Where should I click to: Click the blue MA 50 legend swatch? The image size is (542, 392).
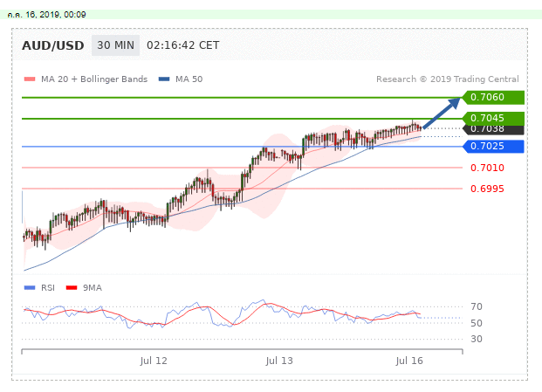point(164,79)
